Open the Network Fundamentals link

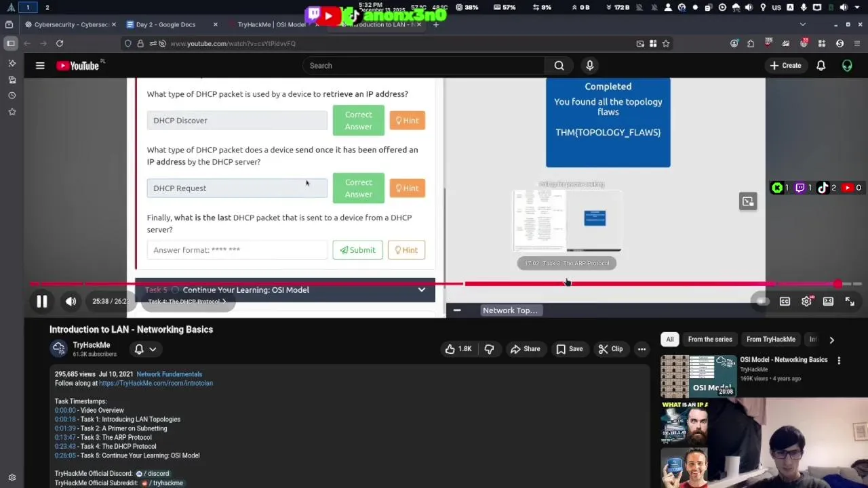coord(169,374)
